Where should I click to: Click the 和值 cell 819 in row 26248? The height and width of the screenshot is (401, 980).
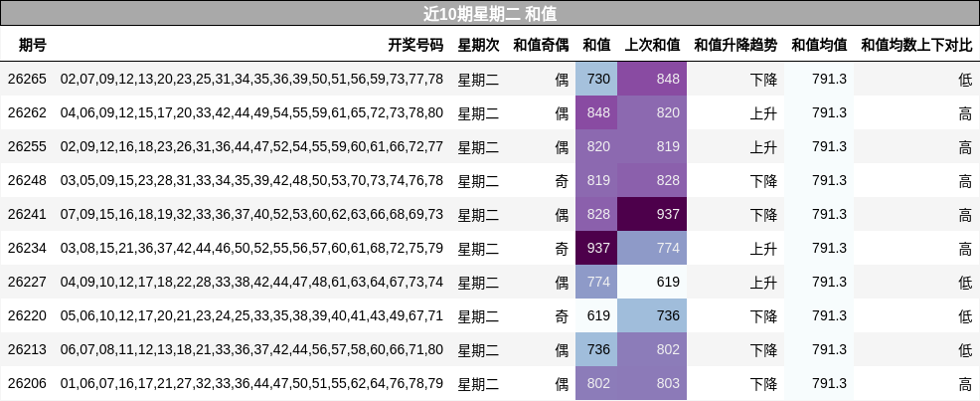597,180
